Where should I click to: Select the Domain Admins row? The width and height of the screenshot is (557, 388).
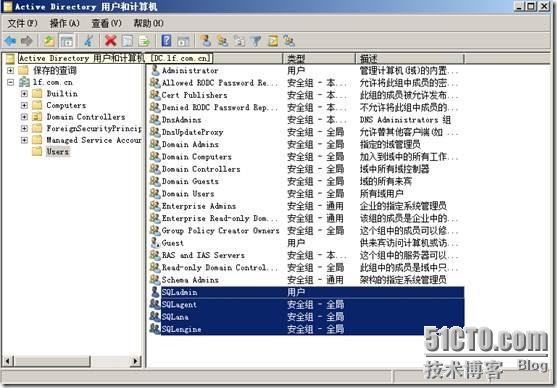point(307,144)
